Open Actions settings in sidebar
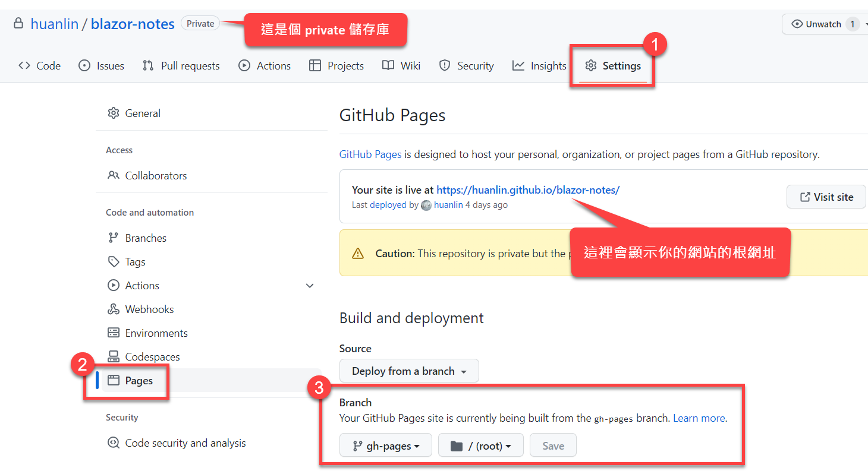The image size is (868, 474). [142, 285]
